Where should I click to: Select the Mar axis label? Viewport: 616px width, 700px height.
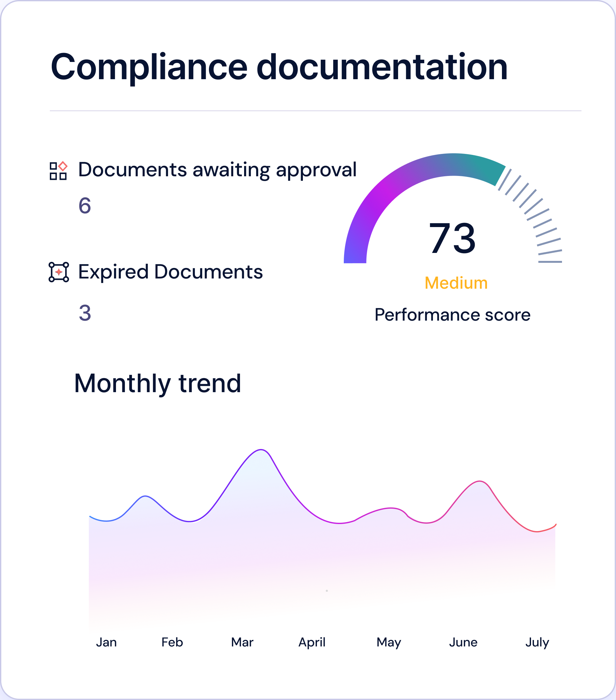point(242,642)
